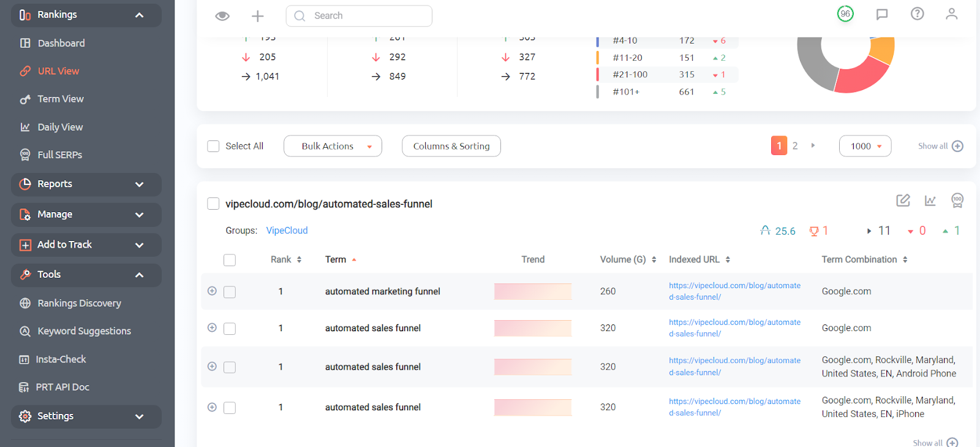Collapse the Rankings sidebar section
Viewport: 980px width, 447px height.
click(86, 15)
